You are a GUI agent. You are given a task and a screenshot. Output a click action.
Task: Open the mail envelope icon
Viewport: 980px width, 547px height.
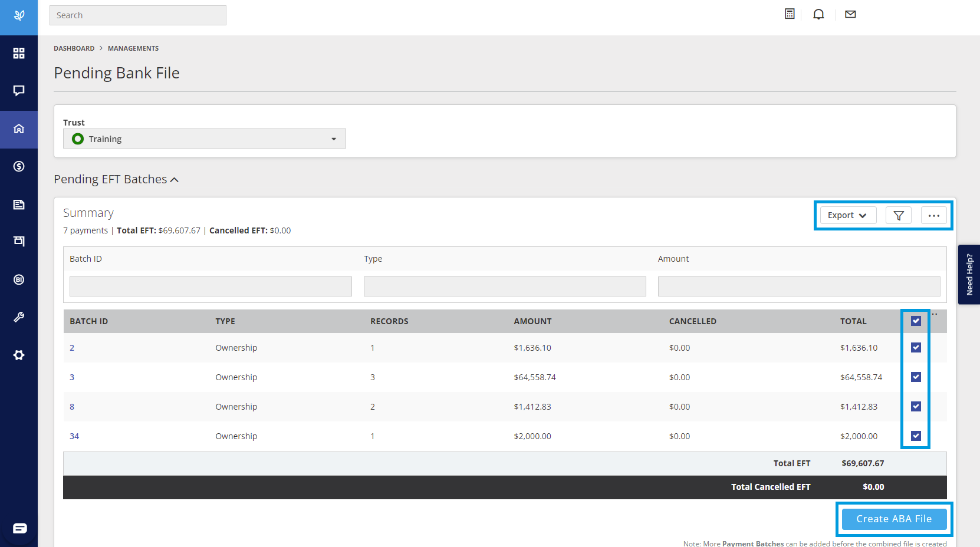(850, 14)
